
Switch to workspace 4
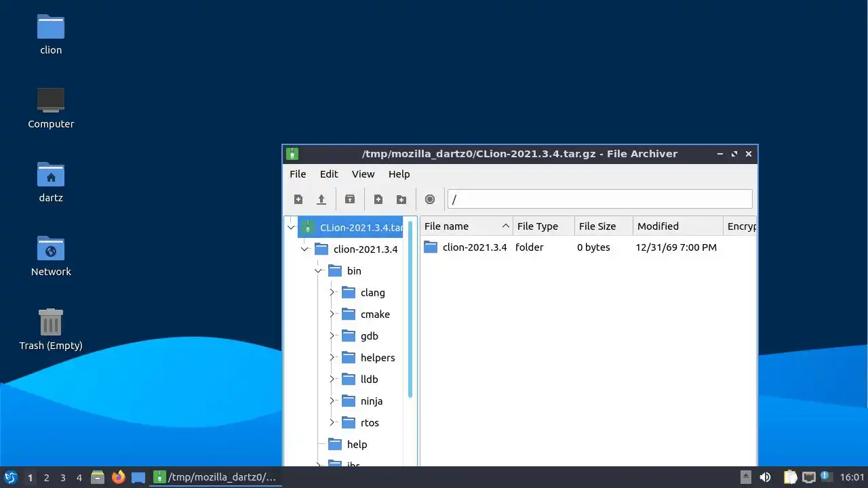[x=79, y=478]
